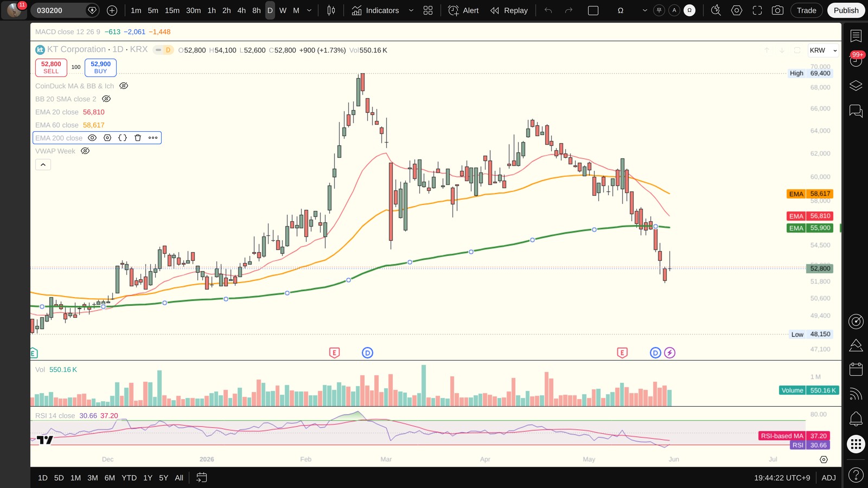
Task: Switch range to YTD
Action: point(129,478)
